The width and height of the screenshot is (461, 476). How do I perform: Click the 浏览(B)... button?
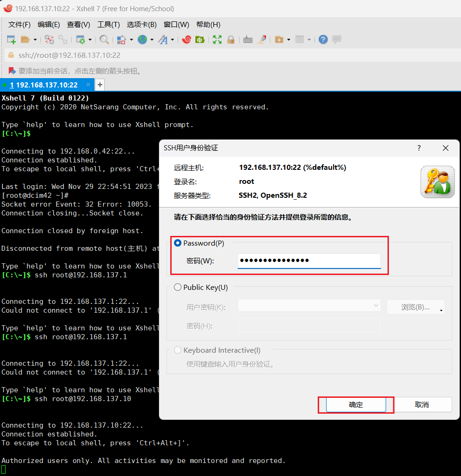415,307
